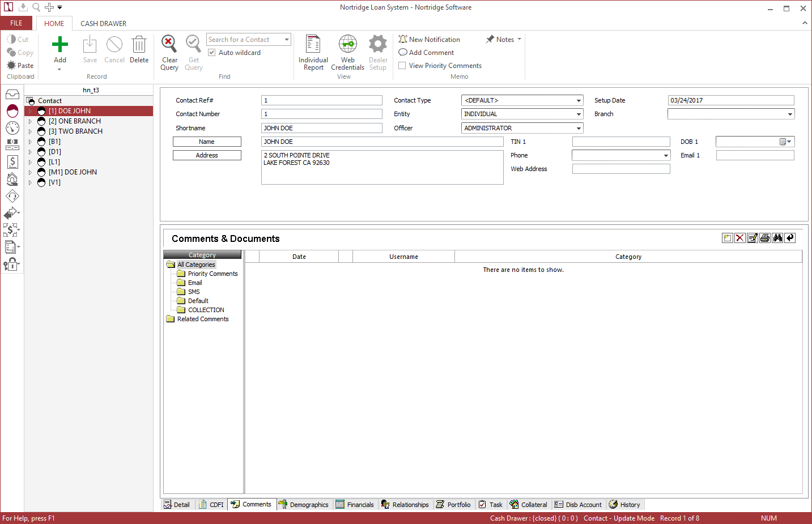The width and height of the screenshot is (812, 524).
Task: Click the return arrow icon in Comments toolbar
Action: click(x=790, y=238)
